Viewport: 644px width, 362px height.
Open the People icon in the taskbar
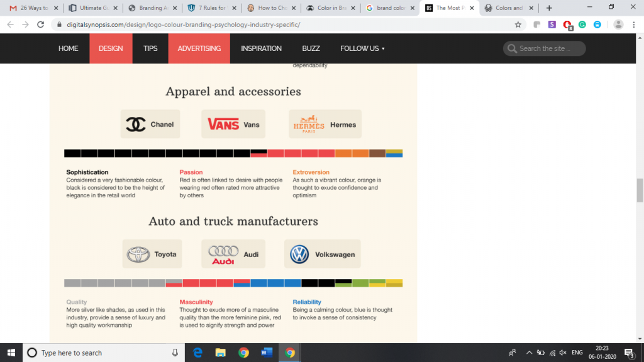coord(512,353)
